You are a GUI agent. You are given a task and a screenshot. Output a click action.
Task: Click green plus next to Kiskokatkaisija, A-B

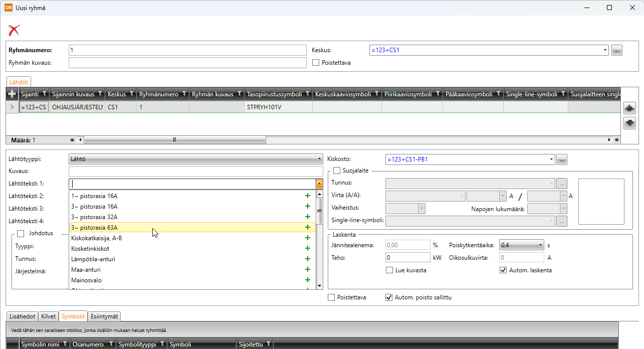[307, 238]
